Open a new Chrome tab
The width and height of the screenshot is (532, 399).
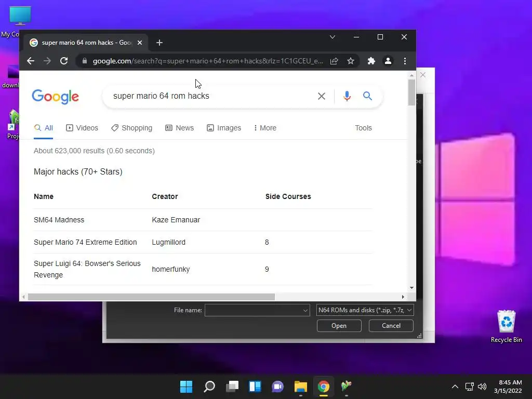click(159, 43)
